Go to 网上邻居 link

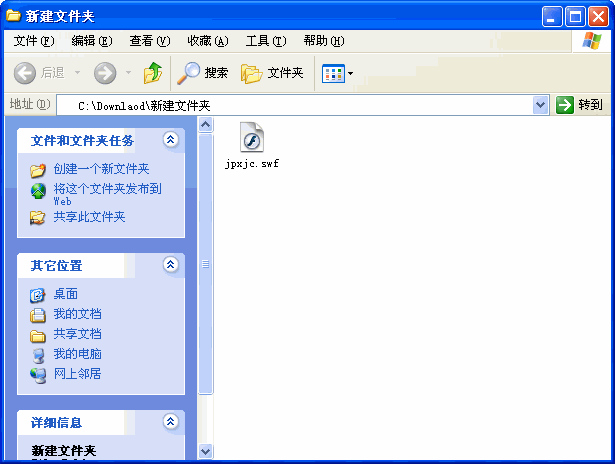click(x=77, y=374)
